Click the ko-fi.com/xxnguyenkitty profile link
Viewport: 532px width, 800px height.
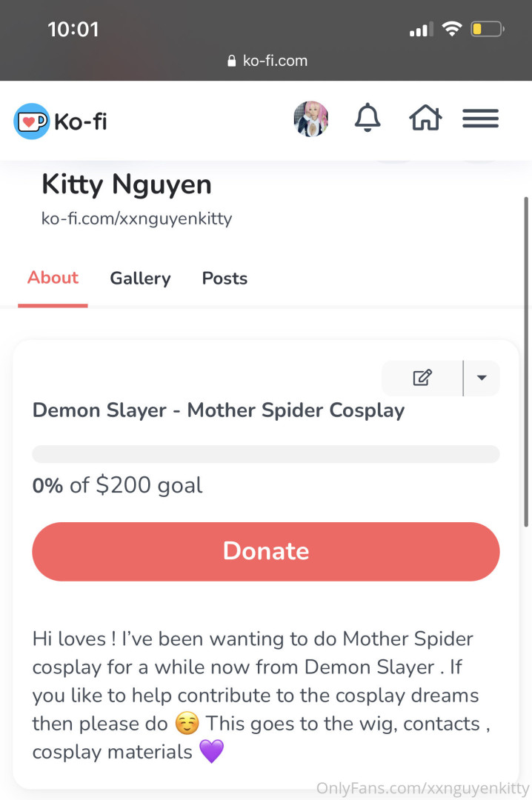pyautogui.click(x=136, y=219)
